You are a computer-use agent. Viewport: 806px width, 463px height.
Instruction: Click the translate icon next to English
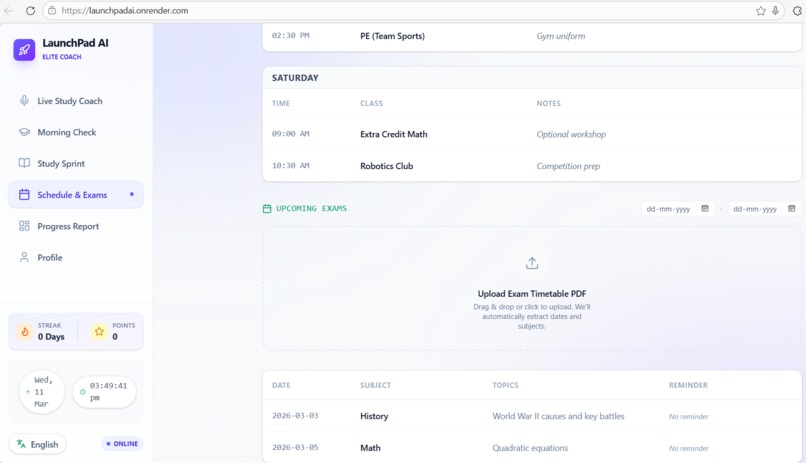21,444
